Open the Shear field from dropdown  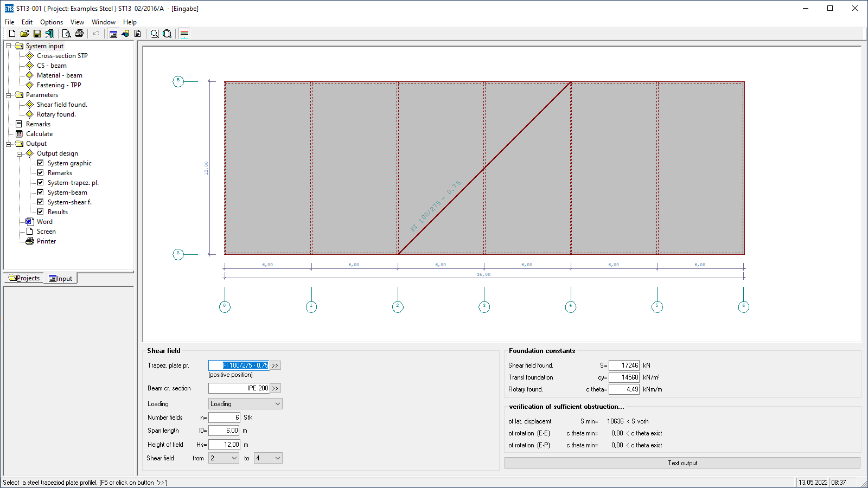click(x=224, y=458)
